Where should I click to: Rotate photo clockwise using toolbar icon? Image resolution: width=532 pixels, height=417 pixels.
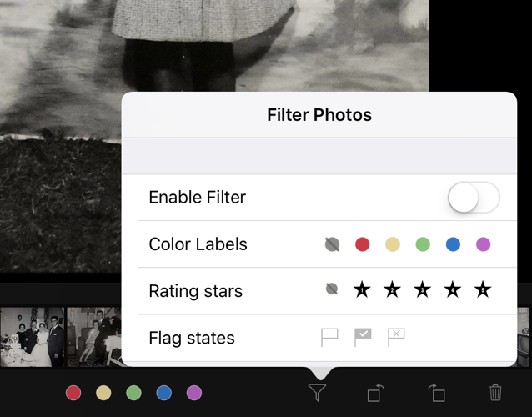[x=436, y=393]
